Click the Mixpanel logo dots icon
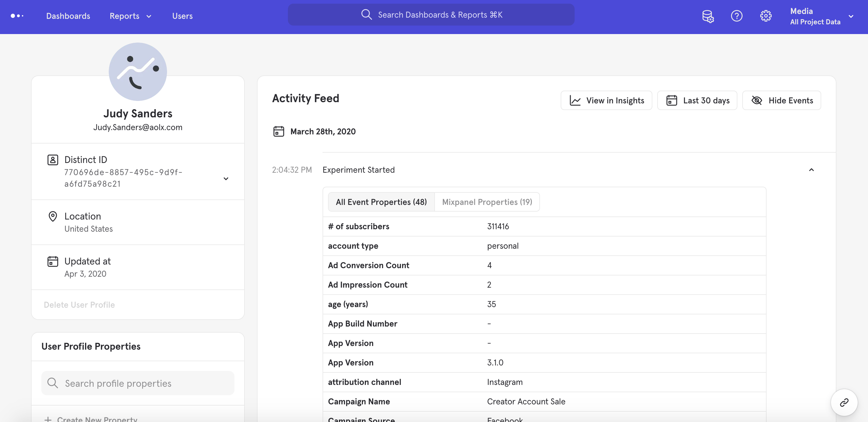Viewport: 868px width, 422px height. (17, 16)
